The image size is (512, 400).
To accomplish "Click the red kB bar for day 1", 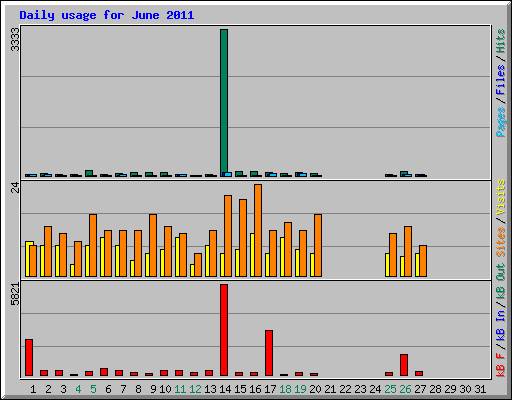I will pos(29,358).
